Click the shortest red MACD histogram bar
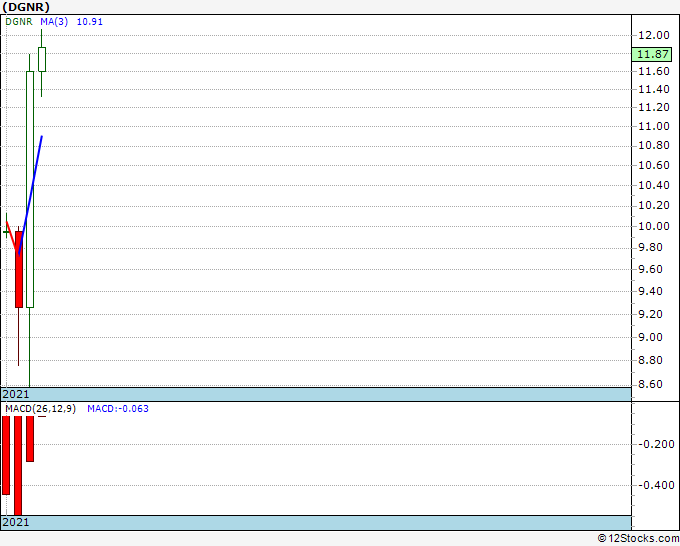The height and width of the screenshot is (546, 680). [x=42, y=416]
